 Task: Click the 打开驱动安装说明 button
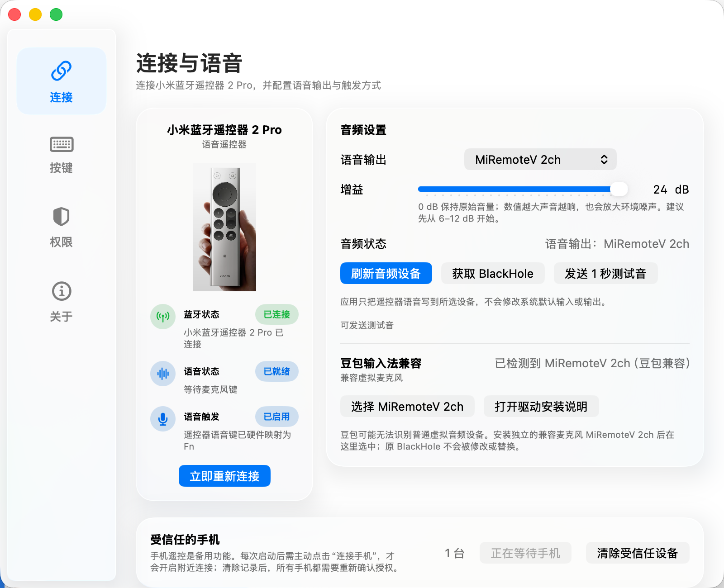[x=541, y=406]
